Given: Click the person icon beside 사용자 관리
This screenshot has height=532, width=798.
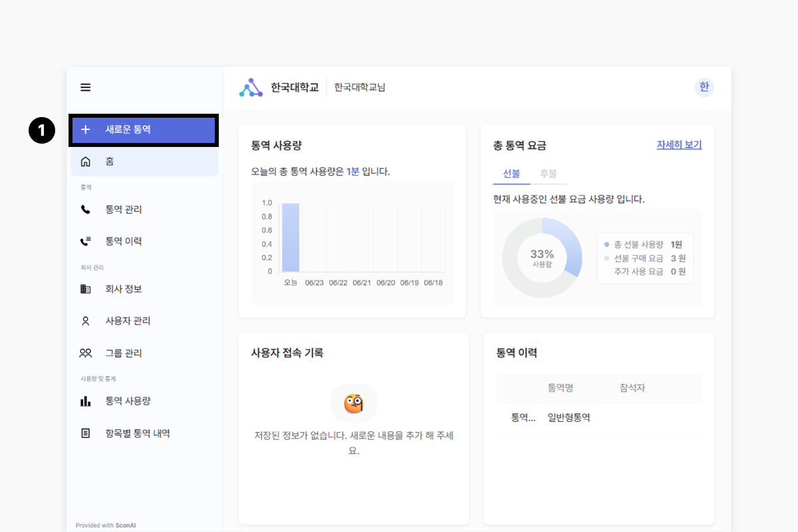Looking at the screenshot, I should pyautogui.click(x=86, y=321).
